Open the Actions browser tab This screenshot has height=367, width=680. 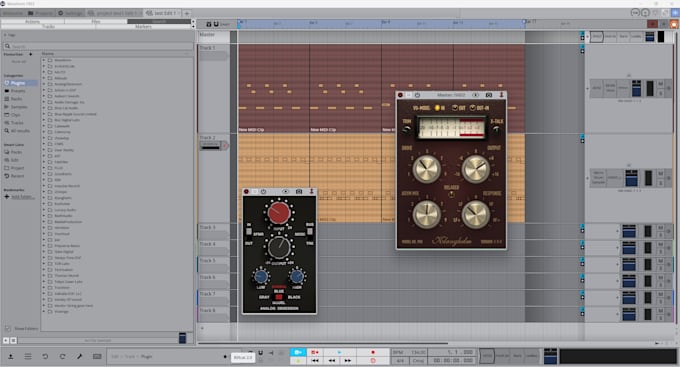tap(33, 21)
